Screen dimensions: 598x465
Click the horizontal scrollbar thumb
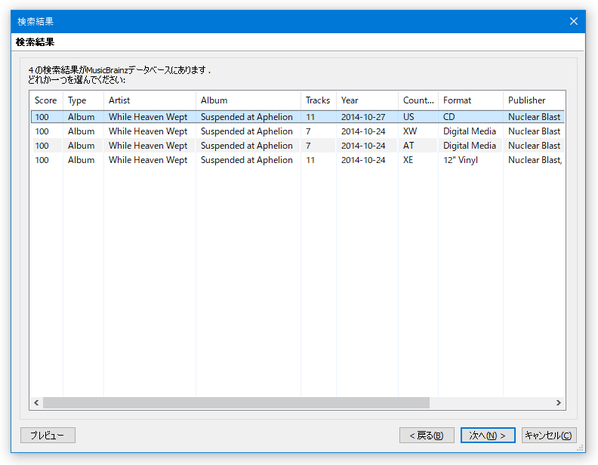pyautogui.click(x=236, y=402)
